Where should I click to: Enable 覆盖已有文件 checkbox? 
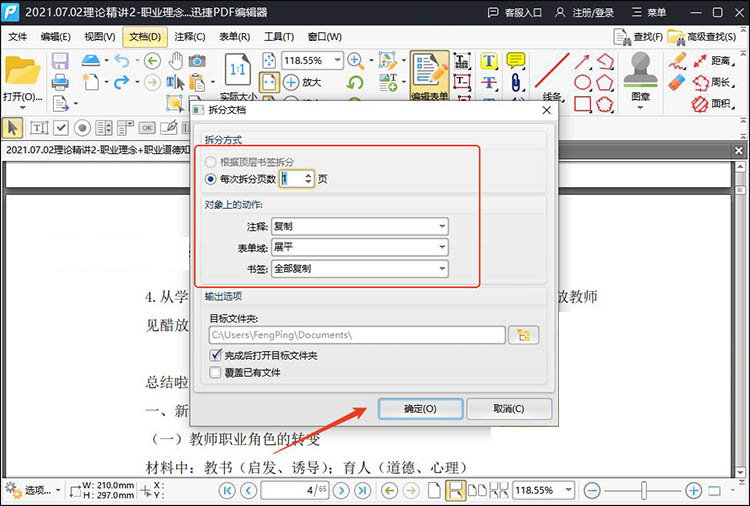(215, 372)
